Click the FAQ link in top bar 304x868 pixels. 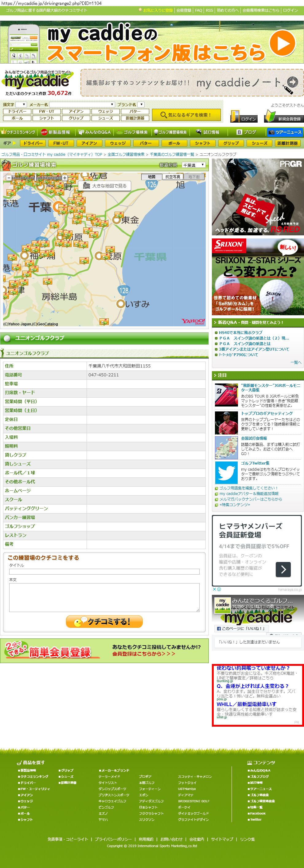coord(199,10)
